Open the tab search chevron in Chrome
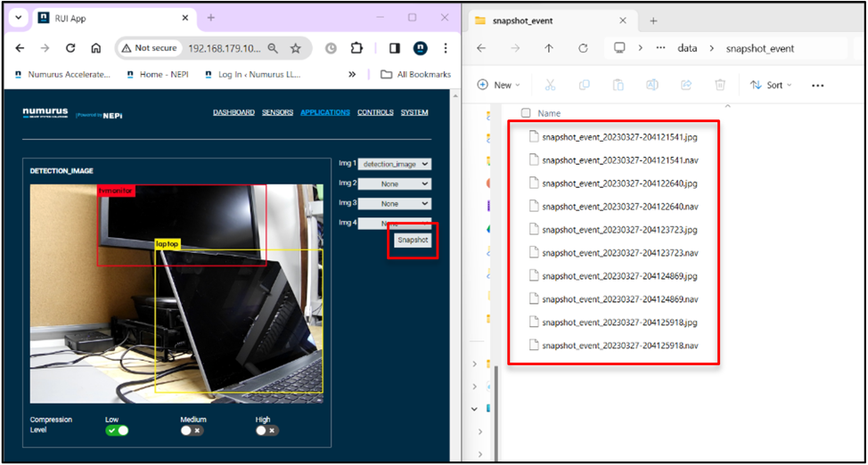The image size is (868, 465). tap(18, 17)
